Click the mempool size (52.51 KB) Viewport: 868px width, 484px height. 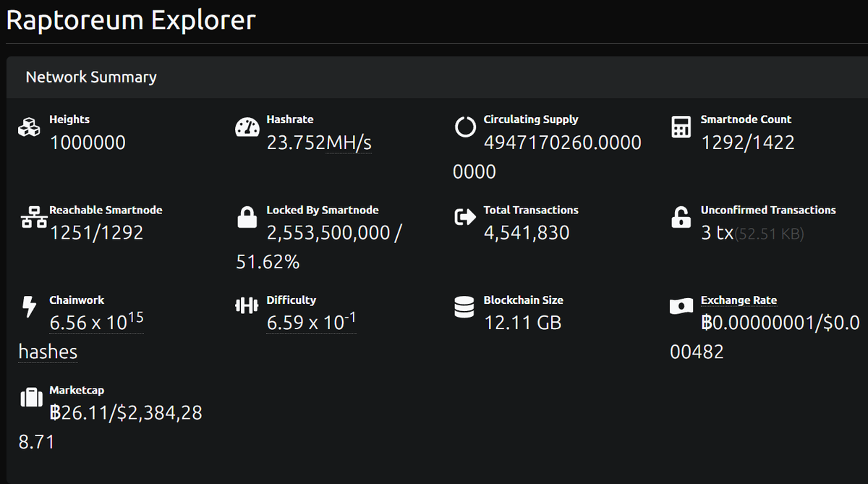pos(769,234)
